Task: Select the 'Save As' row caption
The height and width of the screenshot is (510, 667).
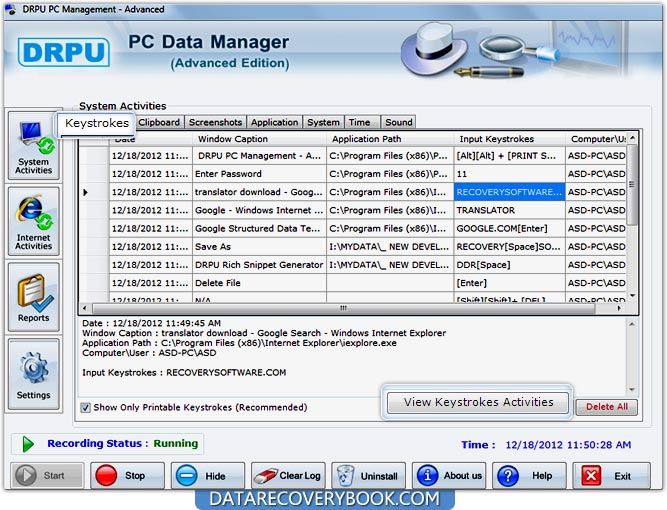Action: tap(213, 247)
